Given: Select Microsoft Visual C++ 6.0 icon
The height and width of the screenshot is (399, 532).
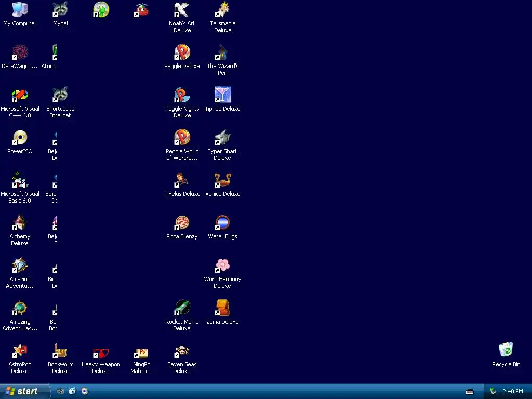Looking at the screenshot, I should pos(20,95).
